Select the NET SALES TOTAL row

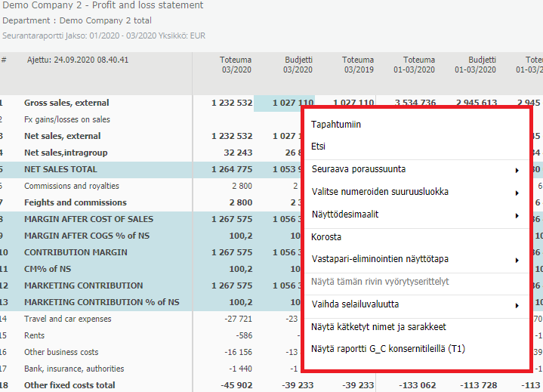60,169
